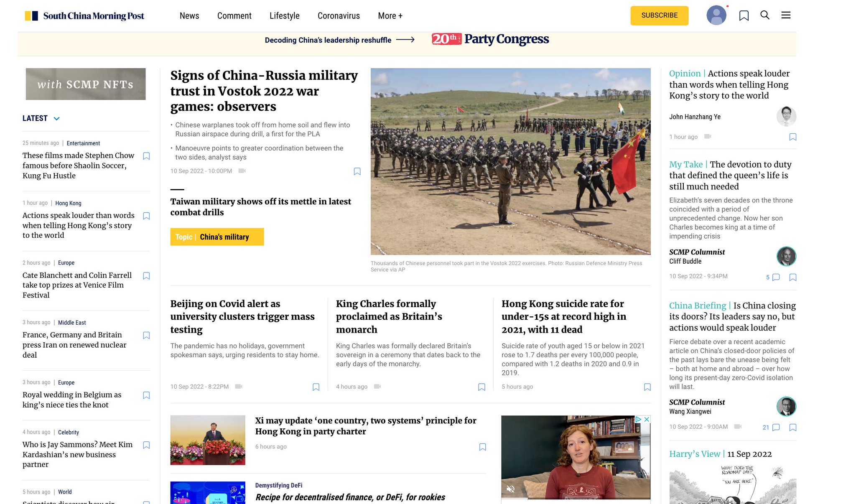Click the SUBSCRIBE button
This screenshot has height=504, width=856.
click(x=660, y=15)
